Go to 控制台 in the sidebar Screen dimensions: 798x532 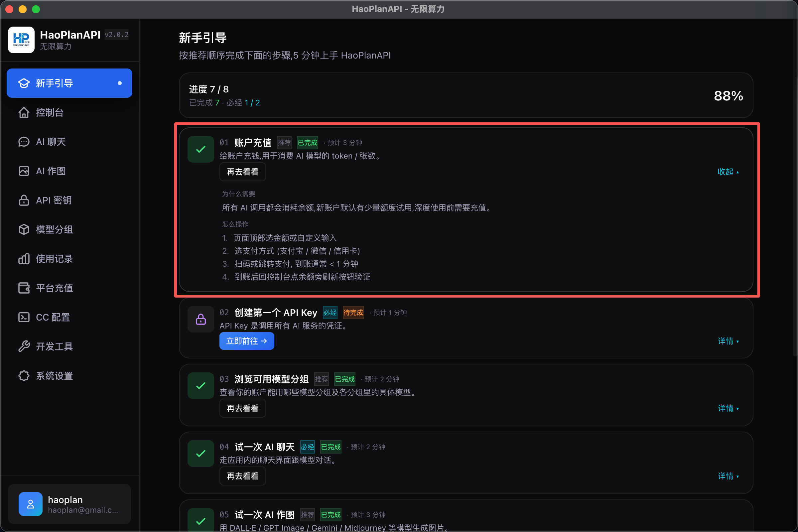pyautogui.click(x=69, y=112)
